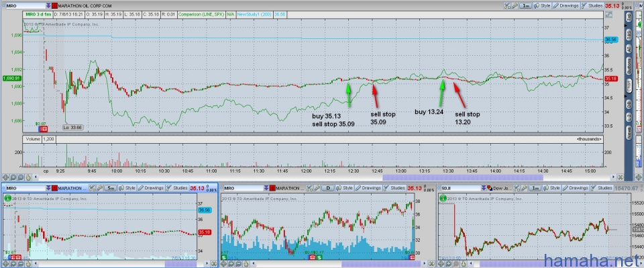This screenshot has width=644, height=268.
Task: Click the green info icon in the $DJI chart
Action: [443, 197]
